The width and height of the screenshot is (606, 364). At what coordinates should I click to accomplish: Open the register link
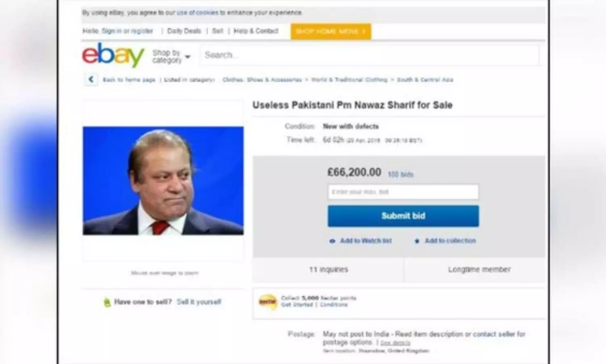click(142, 31)
